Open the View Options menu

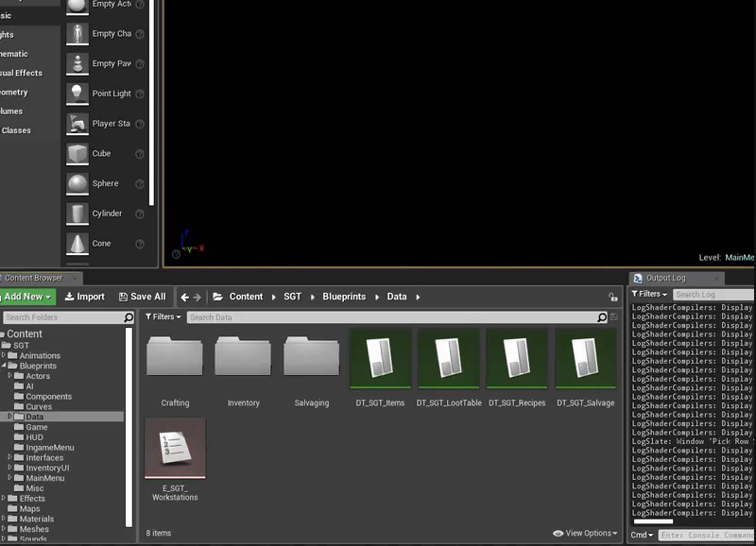(x=585, y=534)
